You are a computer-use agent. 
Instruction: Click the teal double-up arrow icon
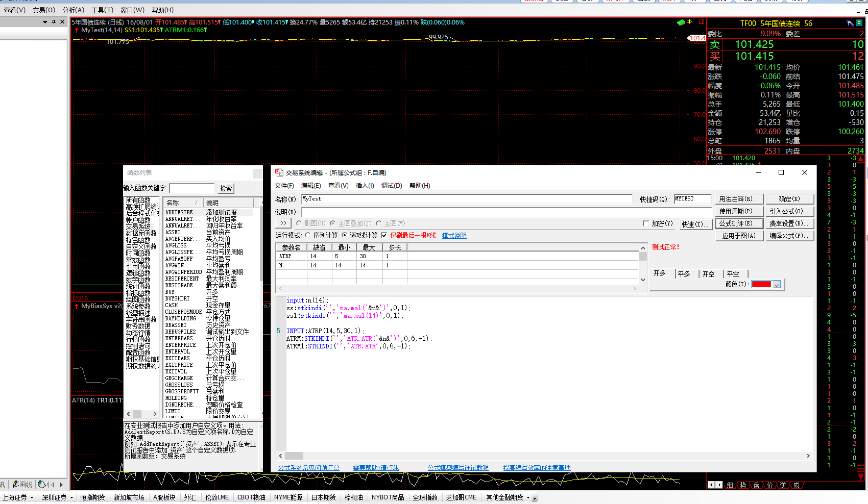pyautogui.click(x=859, y=23)
